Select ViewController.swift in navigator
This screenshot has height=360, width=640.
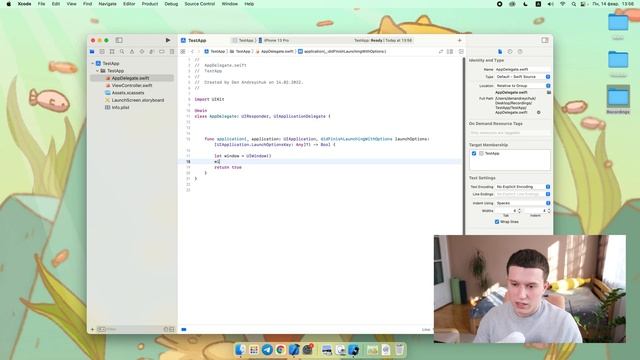point(132,85)
